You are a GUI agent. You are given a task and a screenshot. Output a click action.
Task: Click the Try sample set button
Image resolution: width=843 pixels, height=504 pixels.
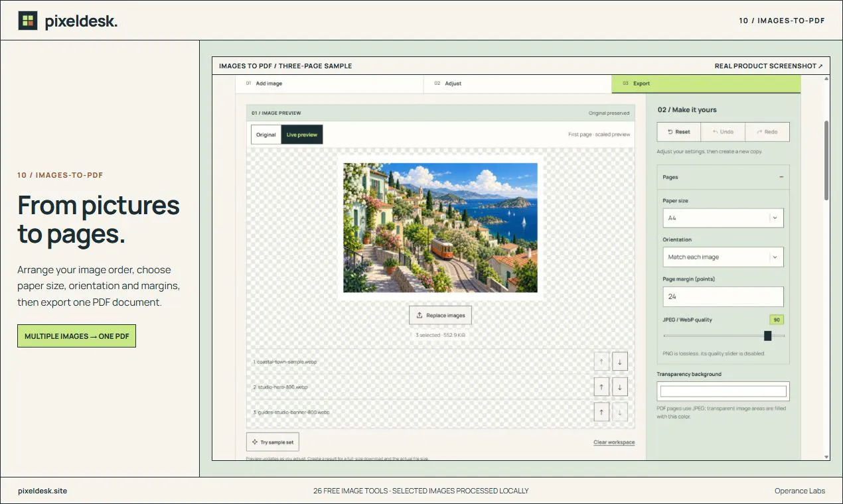[x=272, y=442]
